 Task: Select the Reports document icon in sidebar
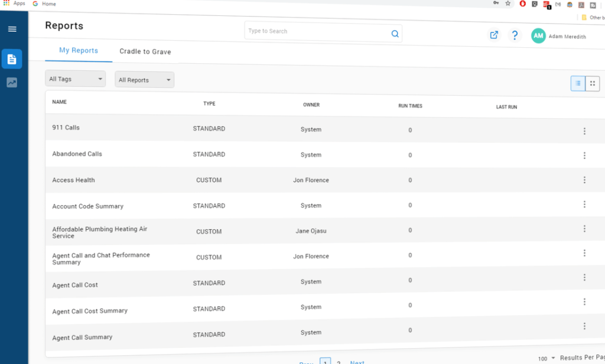point(12,59)
